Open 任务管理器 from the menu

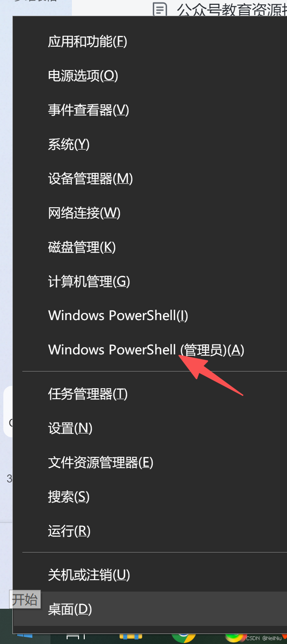(x=150, y=394)
